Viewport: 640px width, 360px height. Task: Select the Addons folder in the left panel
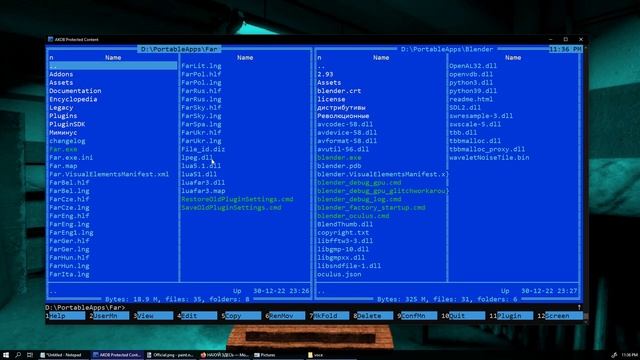point(61,74)
